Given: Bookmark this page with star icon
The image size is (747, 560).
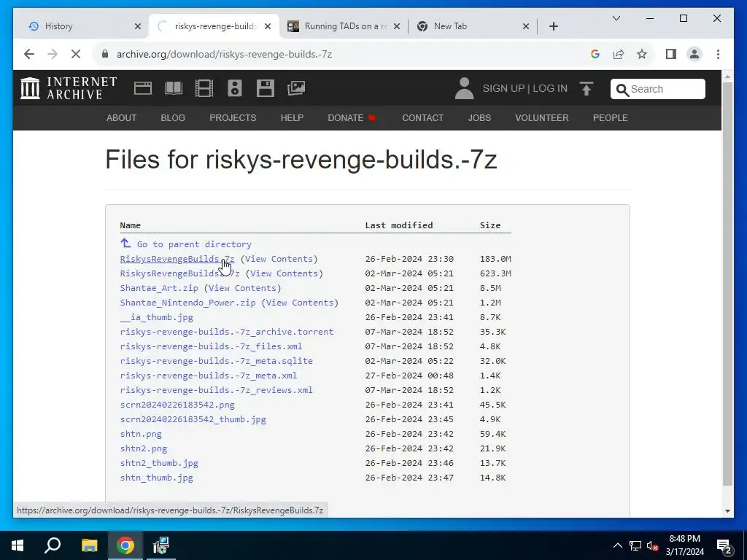Looking at the screenshot, I should tap(642, 54).
